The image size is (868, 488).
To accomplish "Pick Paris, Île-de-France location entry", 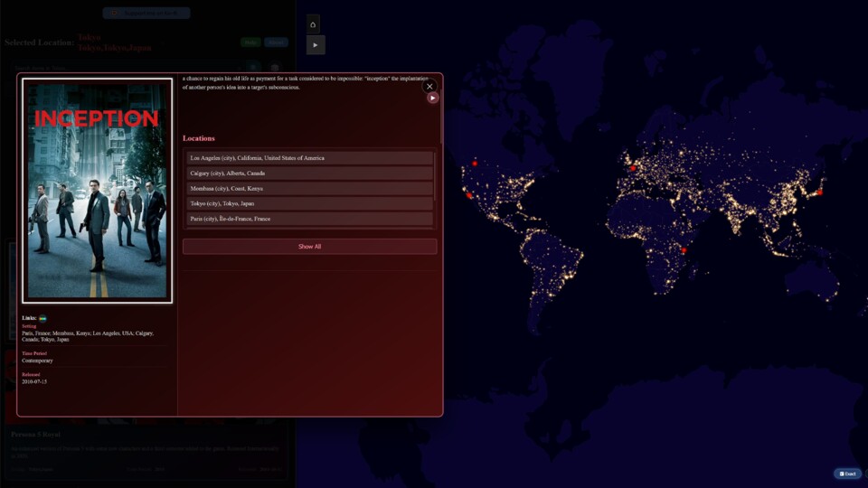I will tap(309, 219).
